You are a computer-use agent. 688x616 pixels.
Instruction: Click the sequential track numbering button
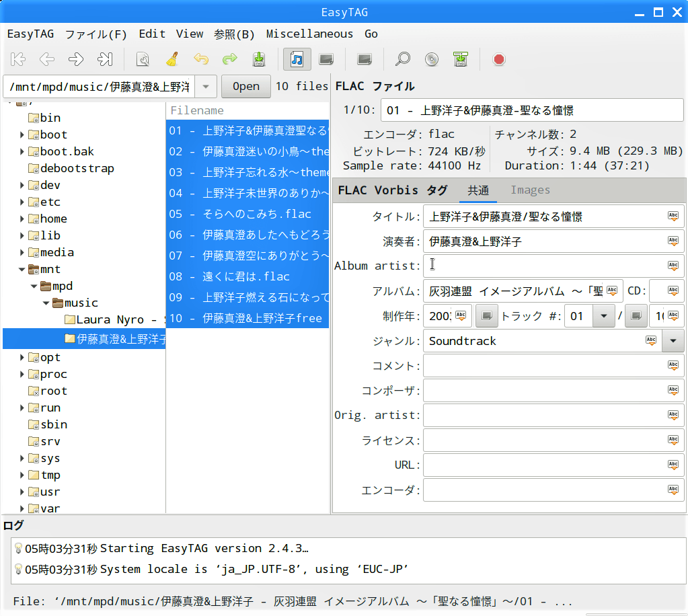pos(487,316)
